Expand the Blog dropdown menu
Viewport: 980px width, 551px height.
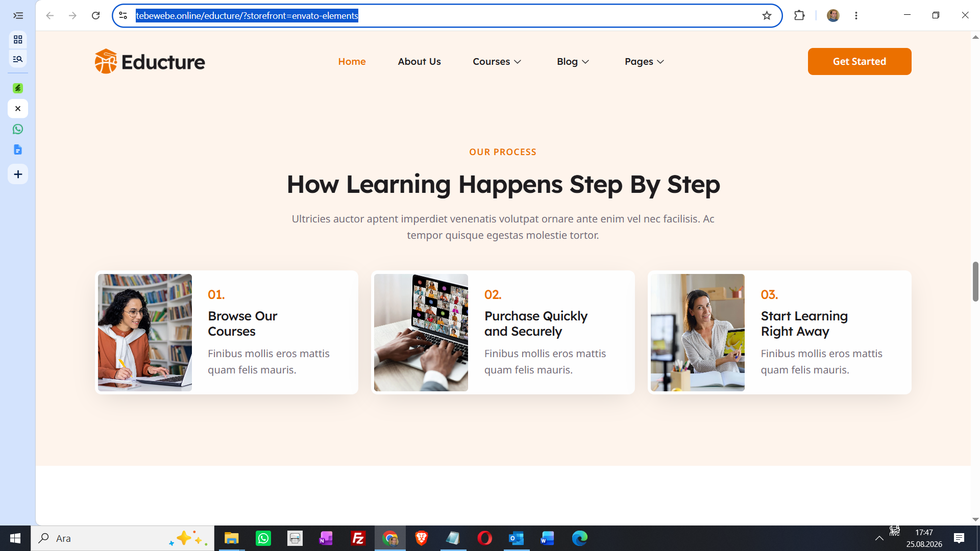click(573, 62)
